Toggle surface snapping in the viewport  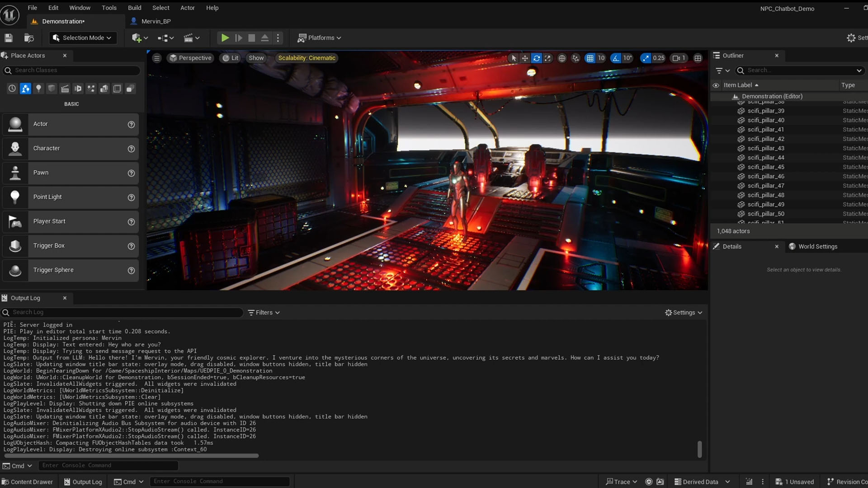click(x=576, y=58)
